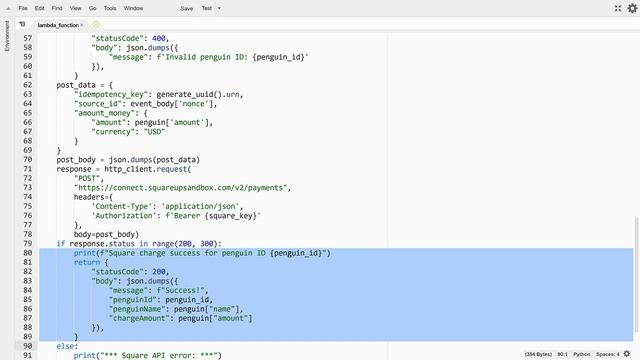This screenshot has width=640, height=360.
Task: Select the lambda_function tab
Action: (58, 25)
